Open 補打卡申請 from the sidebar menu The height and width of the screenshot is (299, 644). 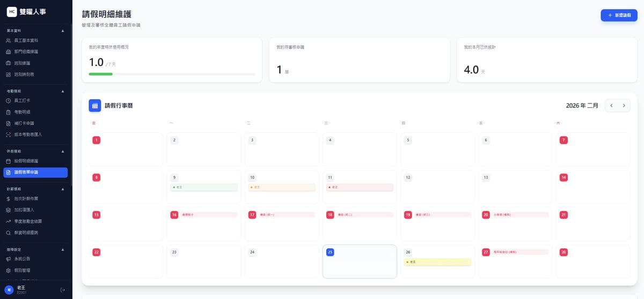(24, 123)
